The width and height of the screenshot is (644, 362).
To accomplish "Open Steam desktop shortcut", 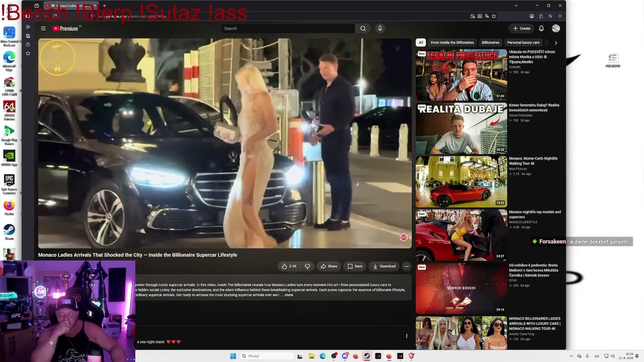I will point(9,232).
